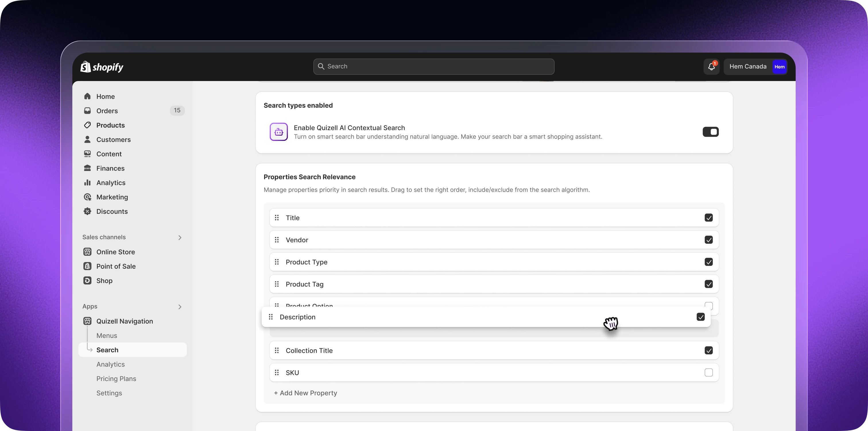
Task: Open the Hem Canada store menu
Action: 755,67
